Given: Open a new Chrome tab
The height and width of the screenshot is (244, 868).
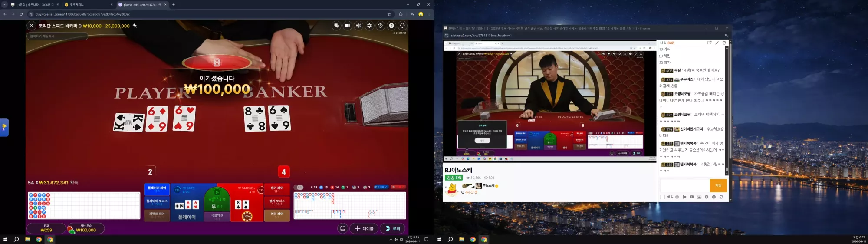Looking at the screenshot, I should pos(174,4).
